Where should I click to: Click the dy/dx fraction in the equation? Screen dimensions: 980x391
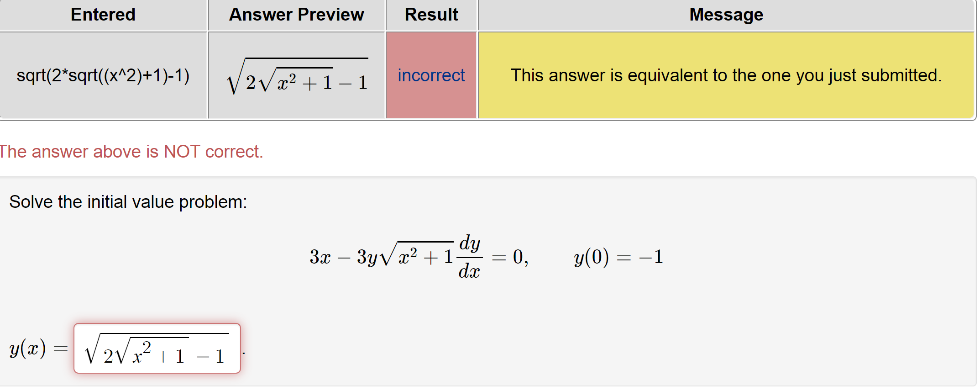[469, 257]
